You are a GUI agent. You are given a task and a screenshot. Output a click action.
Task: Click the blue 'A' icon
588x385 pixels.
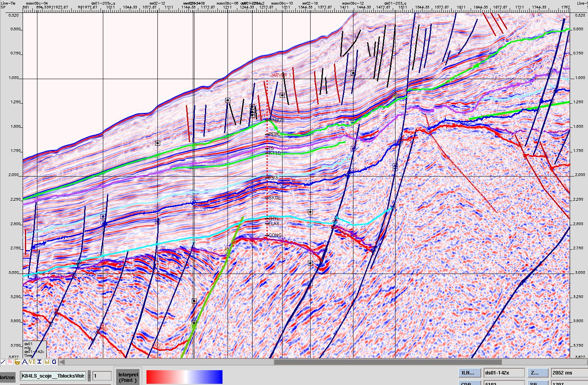tap(25, 362)
